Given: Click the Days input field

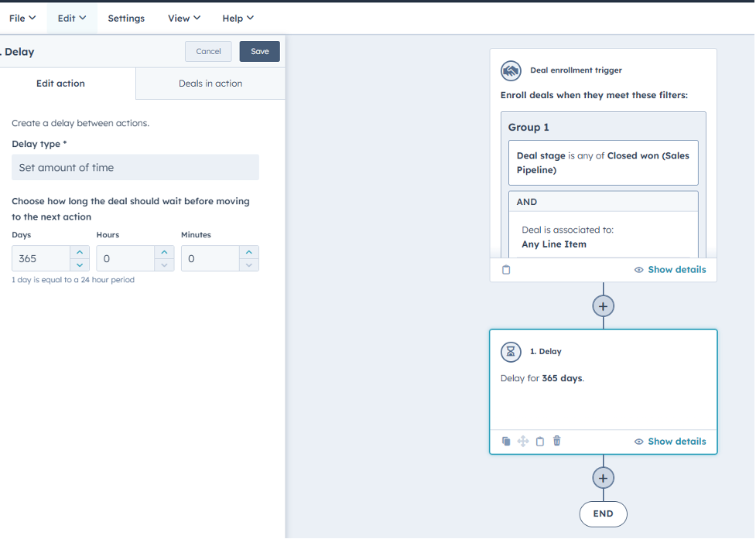Looking at the screenshot, I should pyautogui.click(x=41, y=258).
